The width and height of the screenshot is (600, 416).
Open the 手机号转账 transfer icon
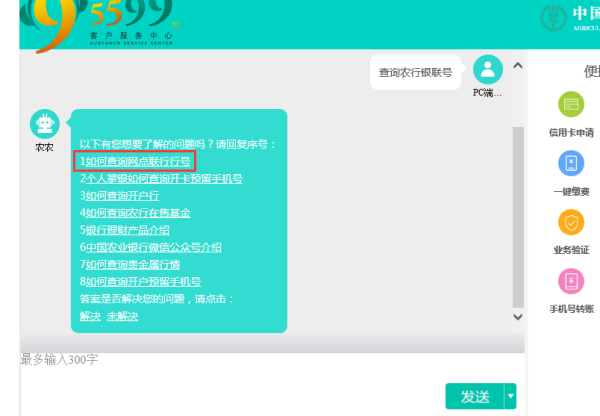[571, 281]
